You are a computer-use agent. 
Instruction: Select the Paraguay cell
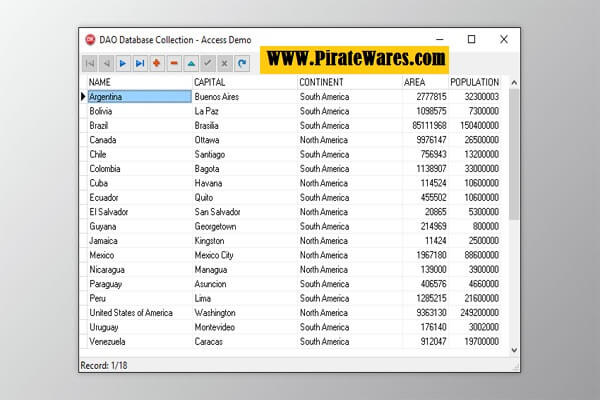[140, 284]
